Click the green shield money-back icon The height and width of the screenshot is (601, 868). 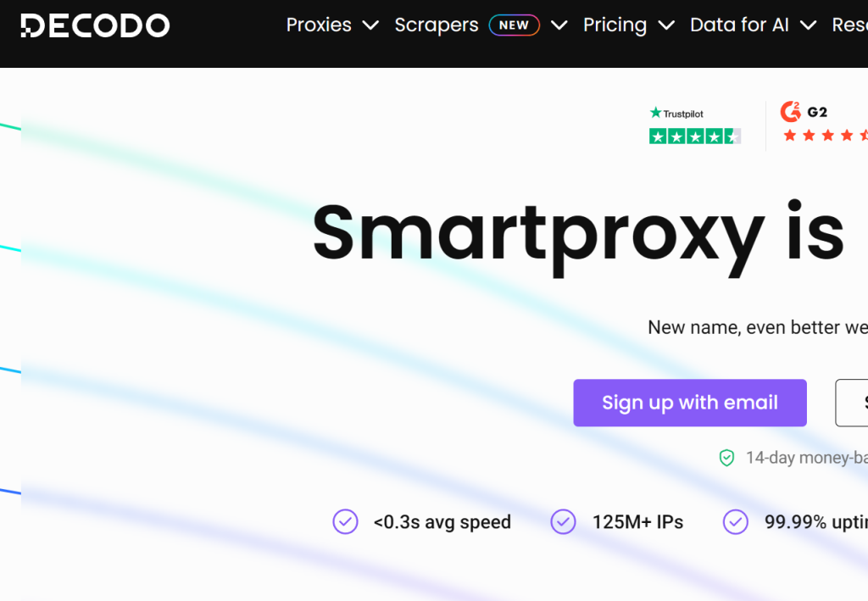click(x=726, y=458)
